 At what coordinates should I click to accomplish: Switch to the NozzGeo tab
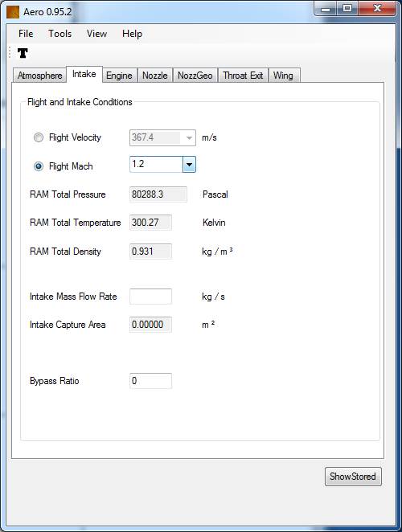[x=195, y=76]
